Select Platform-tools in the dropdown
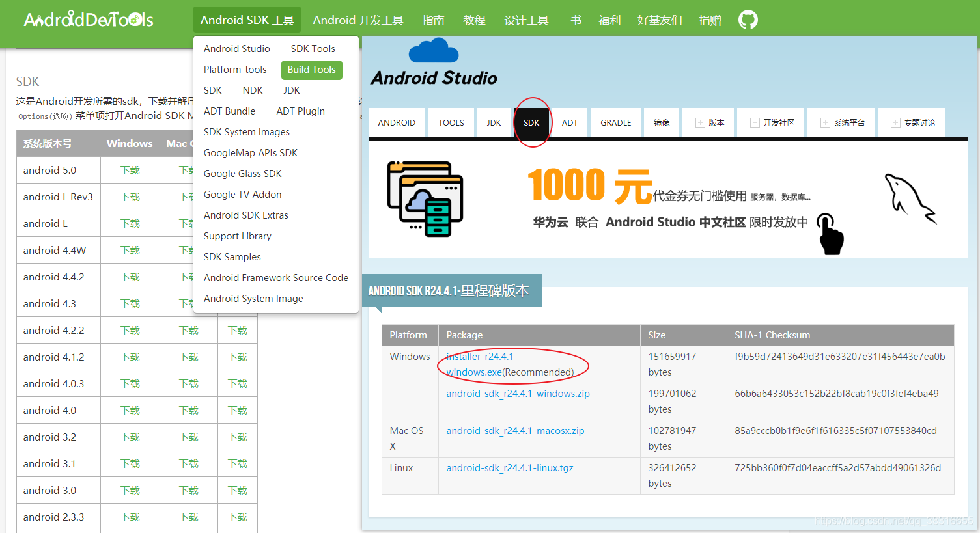 [x=235, y=70]
